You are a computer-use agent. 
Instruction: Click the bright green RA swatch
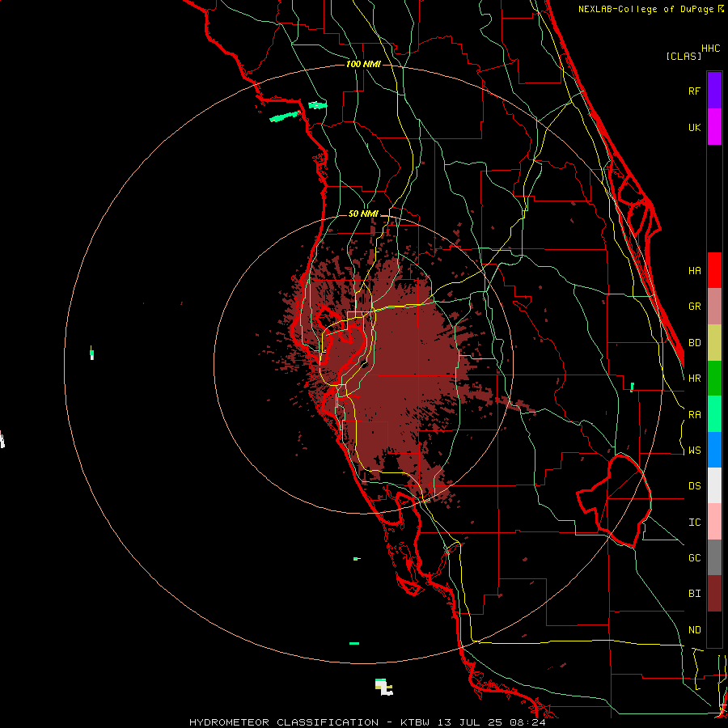[714, 414]
